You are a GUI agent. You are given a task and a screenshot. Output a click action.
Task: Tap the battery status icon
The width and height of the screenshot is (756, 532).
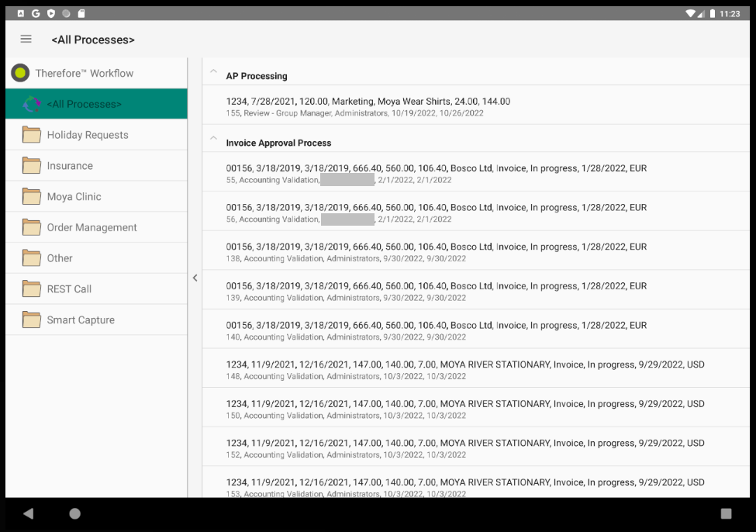coord(712,13)
